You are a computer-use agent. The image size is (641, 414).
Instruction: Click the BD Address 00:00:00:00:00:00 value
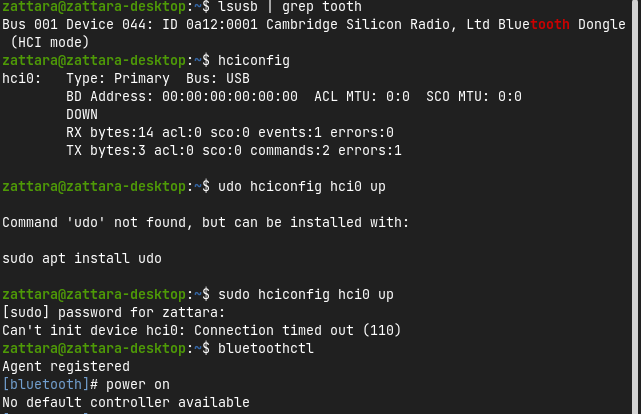pos(230,96)
